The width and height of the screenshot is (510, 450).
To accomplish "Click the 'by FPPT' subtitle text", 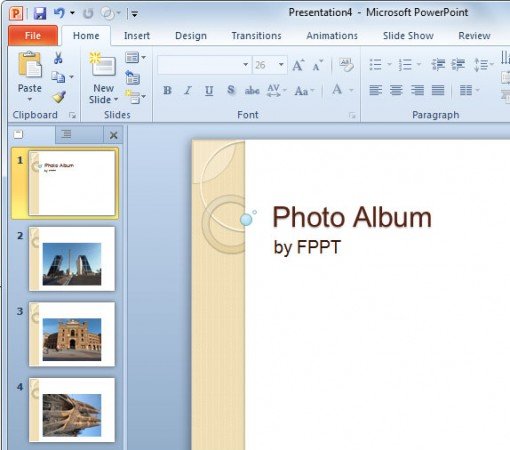I will click(307, 248).
